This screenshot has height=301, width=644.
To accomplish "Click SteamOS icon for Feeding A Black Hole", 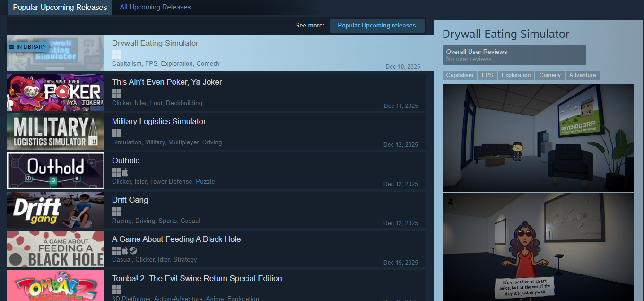I will tap(133, 251).
